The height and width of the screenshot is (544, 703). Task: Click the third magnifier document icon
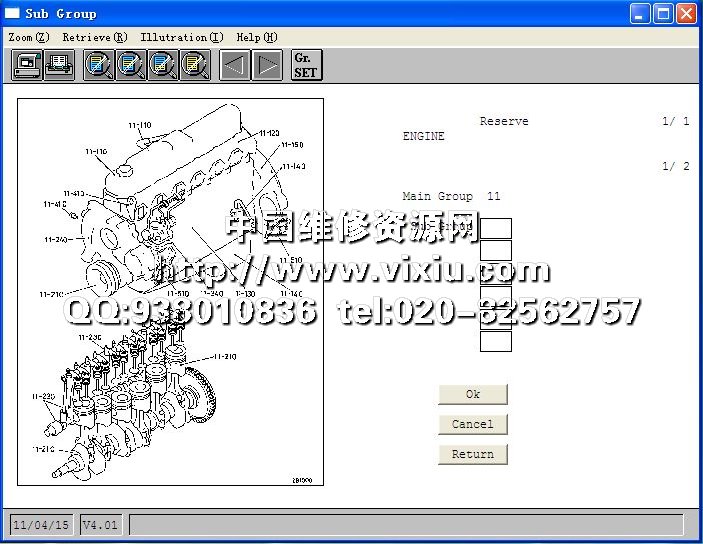(163, 66)
